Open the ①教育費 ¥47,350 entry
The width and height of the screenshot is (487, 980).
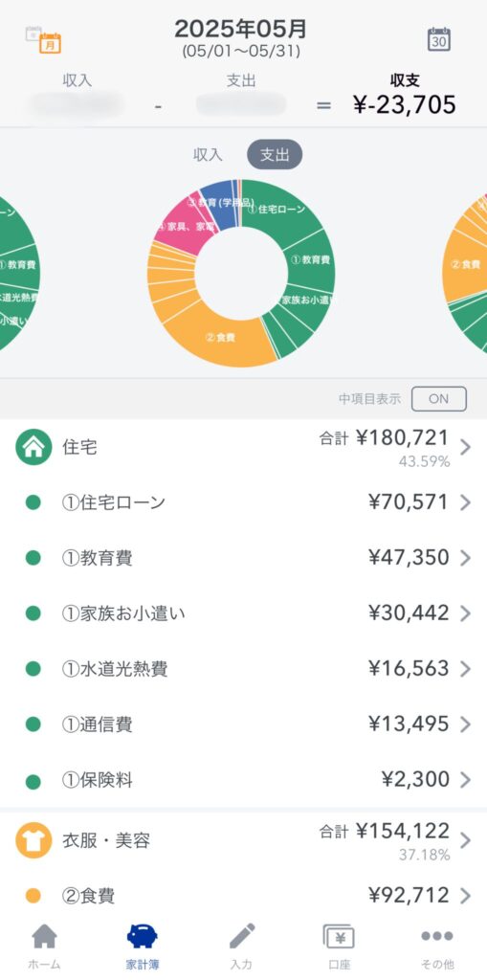pyautogui.click(x=243, y=558)
